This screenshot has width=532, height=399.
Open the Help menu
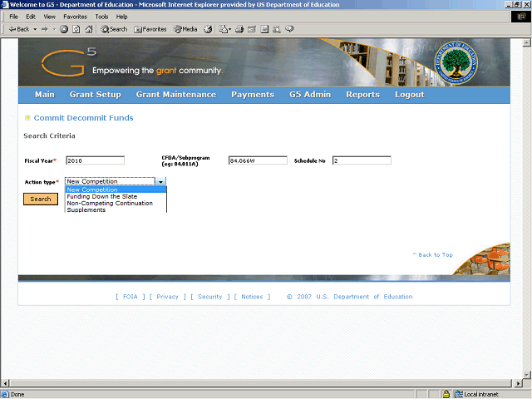click(x=122, y=17)
